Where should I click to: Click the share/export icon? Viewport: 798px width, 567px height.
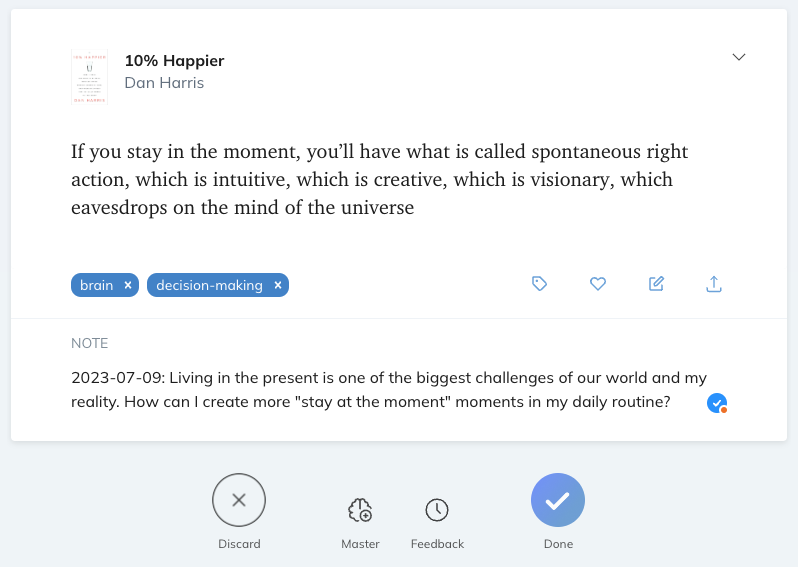pyautogui.click(x=714, y=284)
